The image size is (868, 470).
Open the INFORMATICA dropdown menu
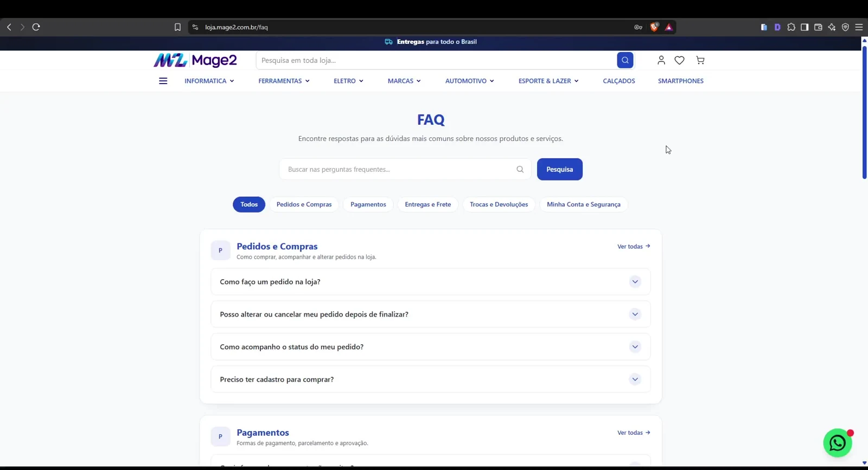click(x=209, y=81)
